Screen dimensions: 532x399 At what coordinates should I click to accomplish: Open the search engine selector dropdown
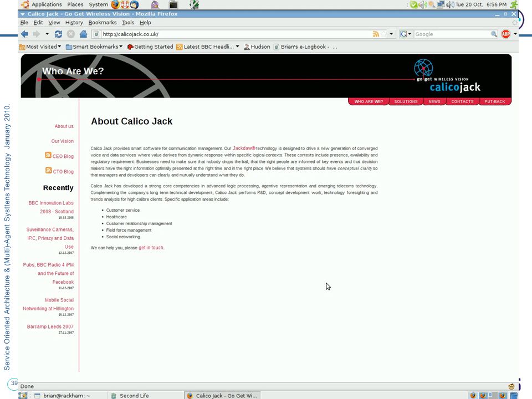pos(406,34)
